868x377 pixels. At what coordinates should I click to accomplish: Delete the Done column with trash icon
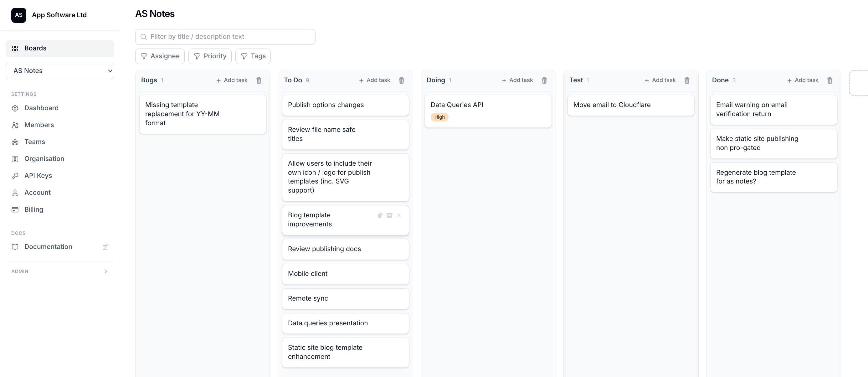829,80
